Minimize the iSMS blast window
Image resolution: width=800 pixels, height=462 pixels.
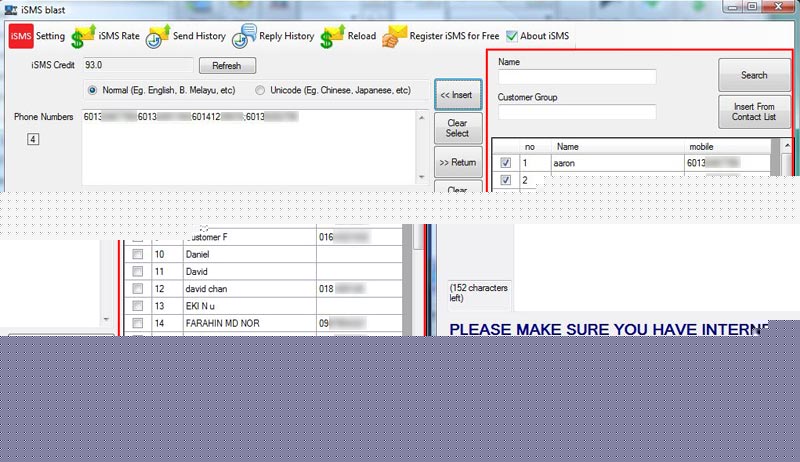pos(733,7)
